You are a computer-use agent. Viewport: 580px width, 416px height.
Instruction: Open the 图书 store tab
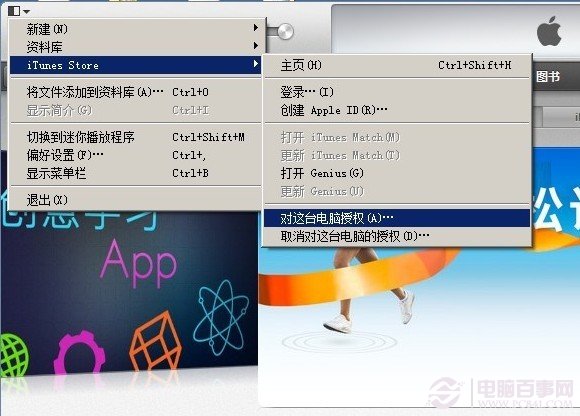(548, 77)
